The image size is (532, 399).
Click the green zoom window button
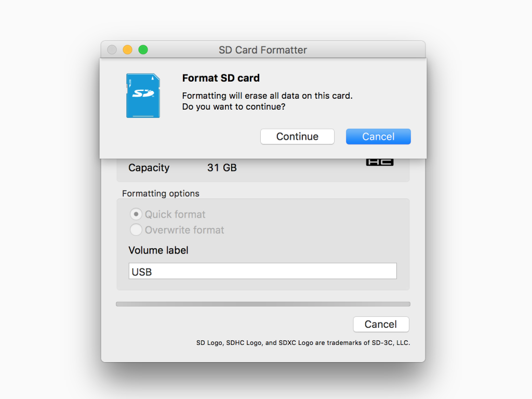coord(143,50)
